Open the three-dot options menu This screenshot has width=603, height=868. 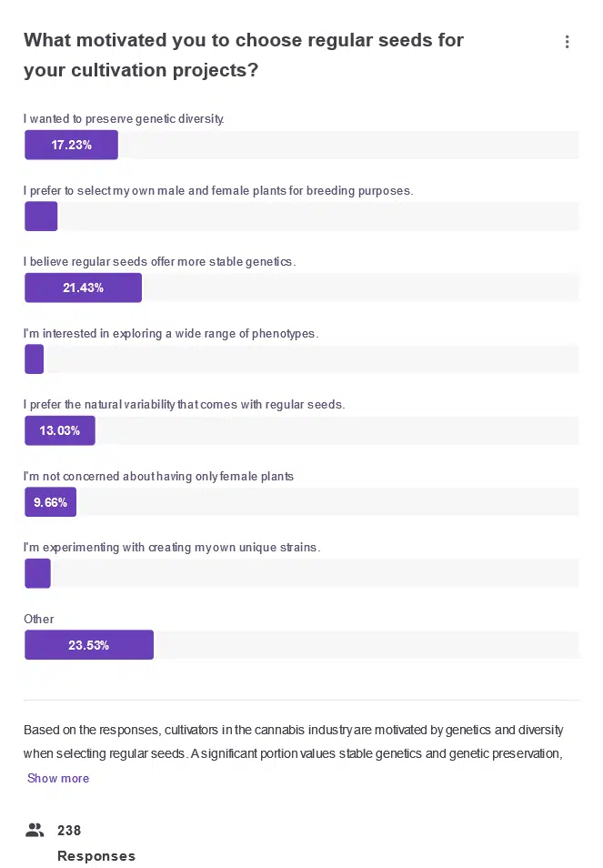(x=568, y=42)
